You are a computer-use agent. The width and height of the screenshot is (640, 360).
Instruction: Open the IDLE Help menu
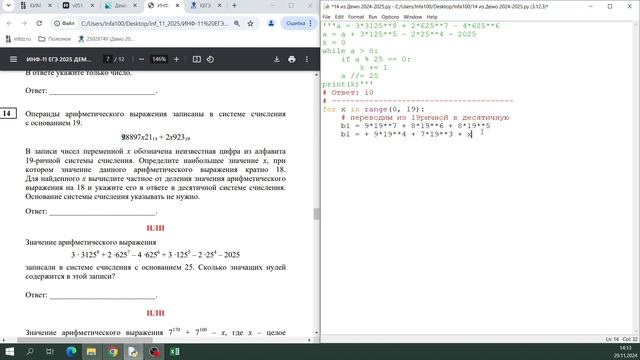pos(432,17)
